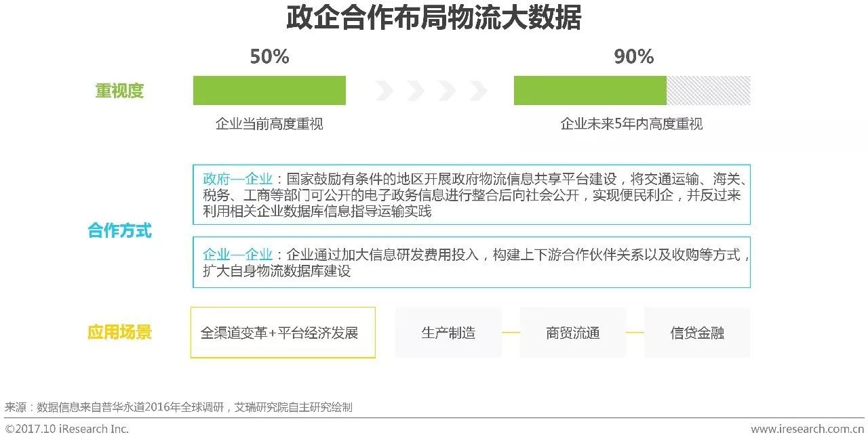
Task: Click the first chevron arrow between the bars
Action: pyautogui.click(x=384, y=91)
